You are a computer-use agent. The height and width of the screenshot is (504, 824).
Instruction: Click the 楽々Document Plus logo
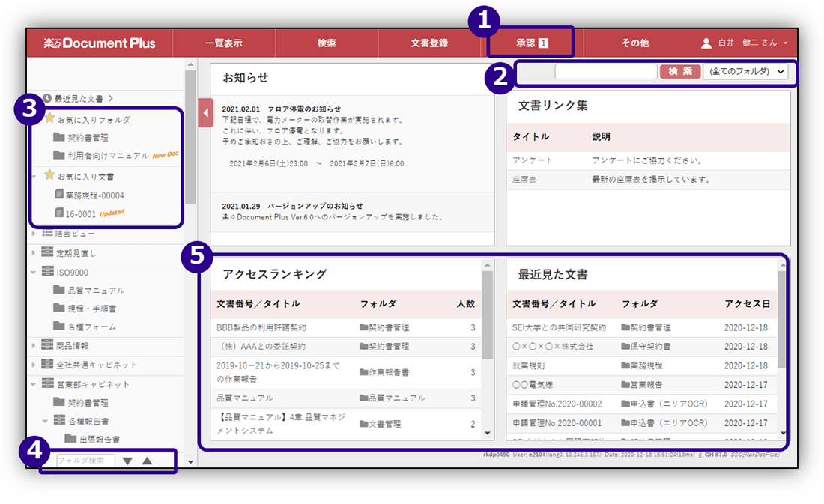click(100, 43)
